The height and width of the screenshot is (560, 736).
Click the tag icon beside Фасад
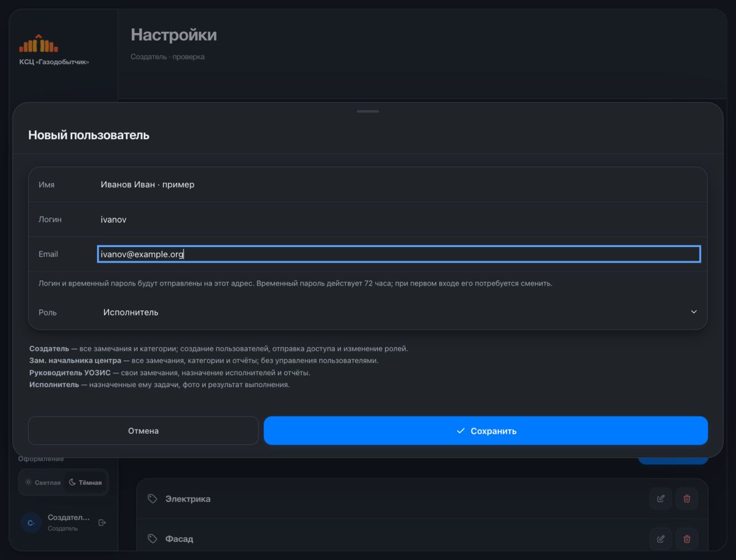coord(152,538)
